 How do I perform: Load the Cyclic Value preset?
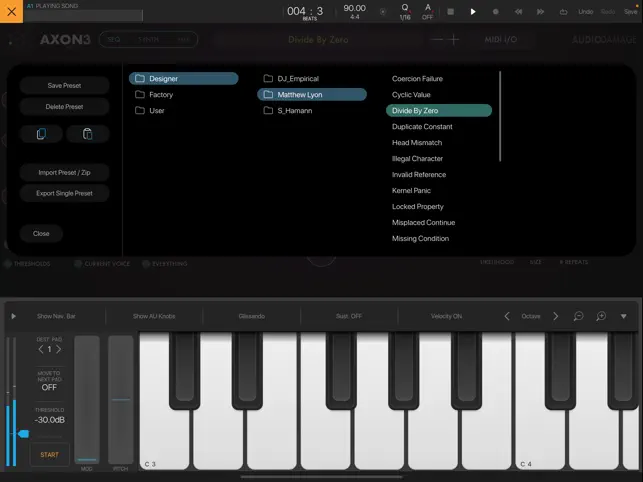pyautogui.click(x=439, y=94)
